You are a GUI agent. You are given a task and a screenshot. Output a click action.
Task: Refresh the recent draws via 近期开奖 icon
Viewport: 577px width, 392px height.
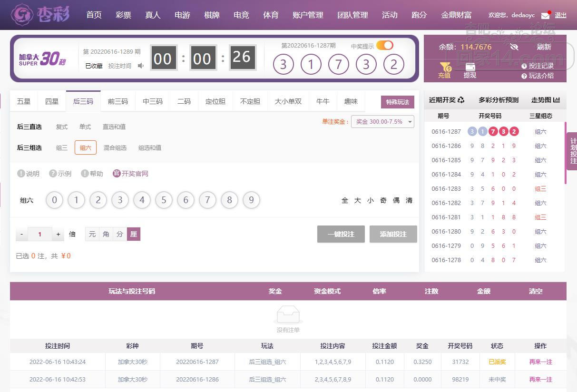point(461,100)
